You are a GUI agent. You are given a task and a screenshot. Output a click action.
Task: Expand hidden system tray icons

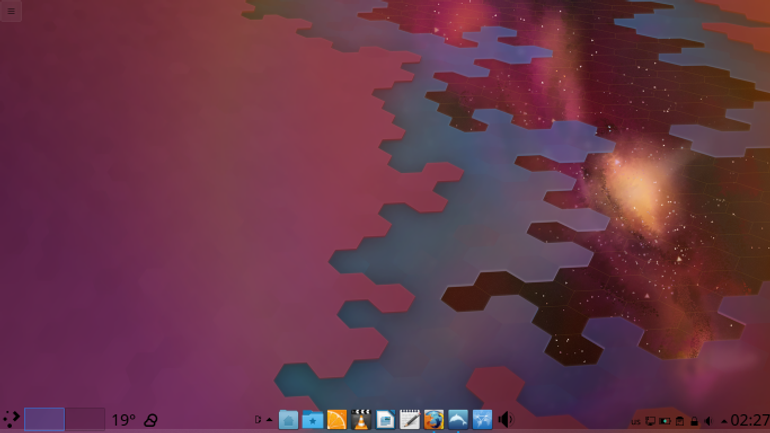pyautogui.click(x=723, y=421)
